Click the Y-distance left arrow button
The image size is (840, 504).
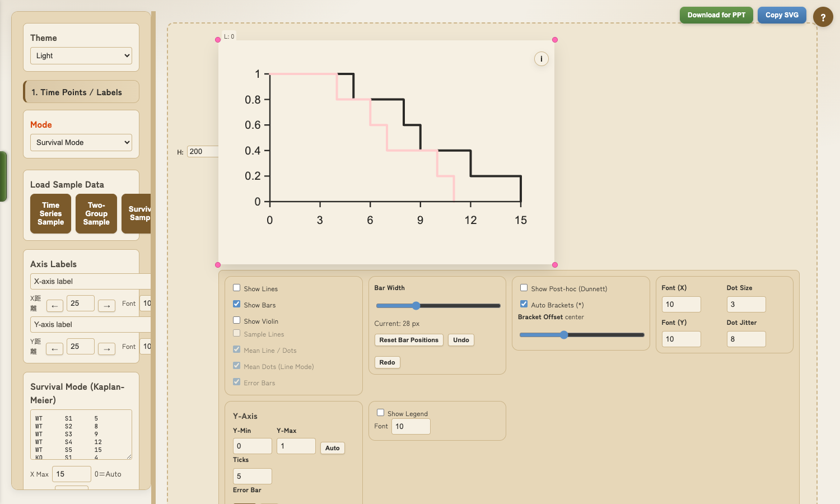tap(54, 349)
